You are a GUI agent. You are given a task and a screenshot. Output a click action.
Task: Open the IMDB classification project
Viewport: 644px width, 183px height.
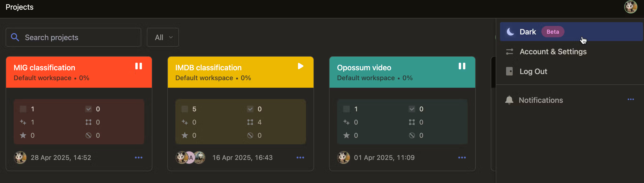click(x=208, y=67)
